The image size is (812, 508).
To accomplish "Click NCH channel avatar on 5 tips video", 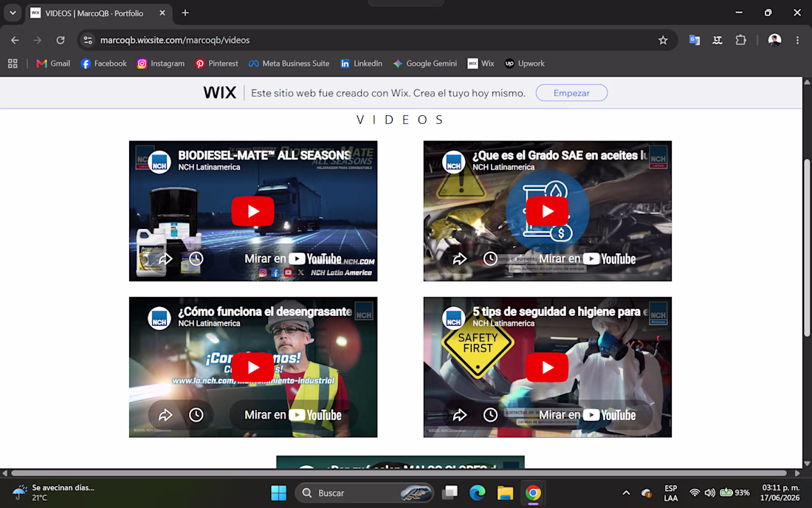I will point(454,318).
